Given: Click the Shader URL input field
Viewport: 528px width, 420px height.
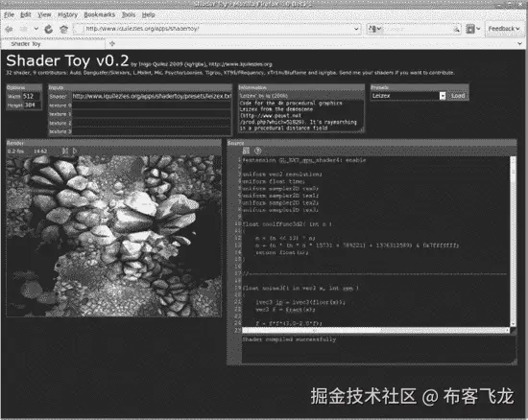Looking at the screenshot, I should [x=152, y=96].
